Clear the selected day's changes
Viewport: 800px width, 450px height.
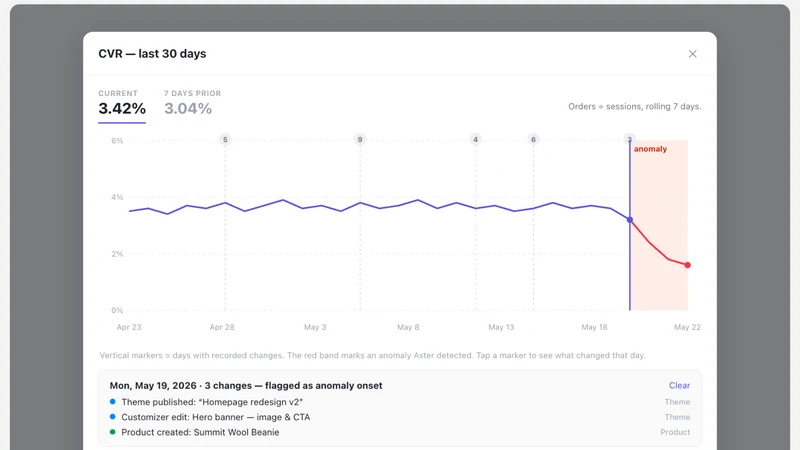point(679,385)
